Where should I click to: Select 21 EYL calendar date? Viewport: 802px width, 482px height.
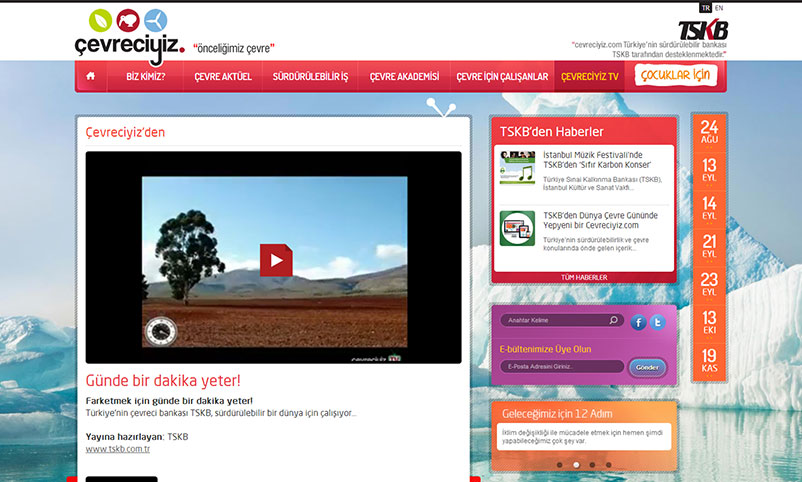click(x=709, y=247)
